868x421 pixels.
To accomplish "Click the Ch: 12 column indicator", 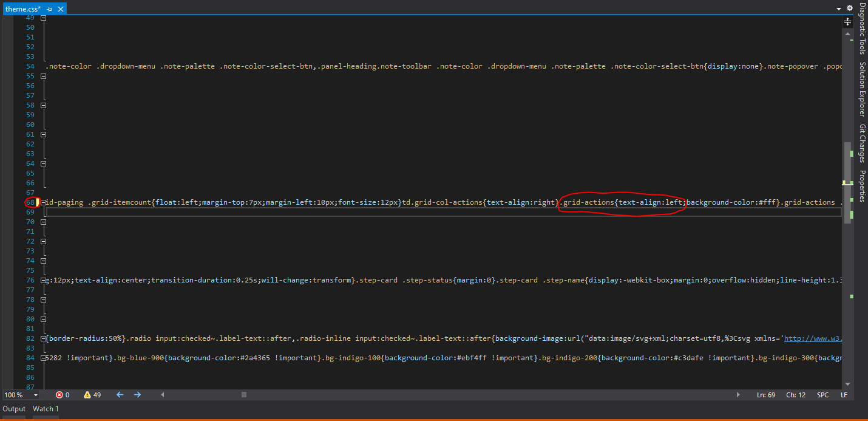I will pyautogui.click(x=796, y=395).
